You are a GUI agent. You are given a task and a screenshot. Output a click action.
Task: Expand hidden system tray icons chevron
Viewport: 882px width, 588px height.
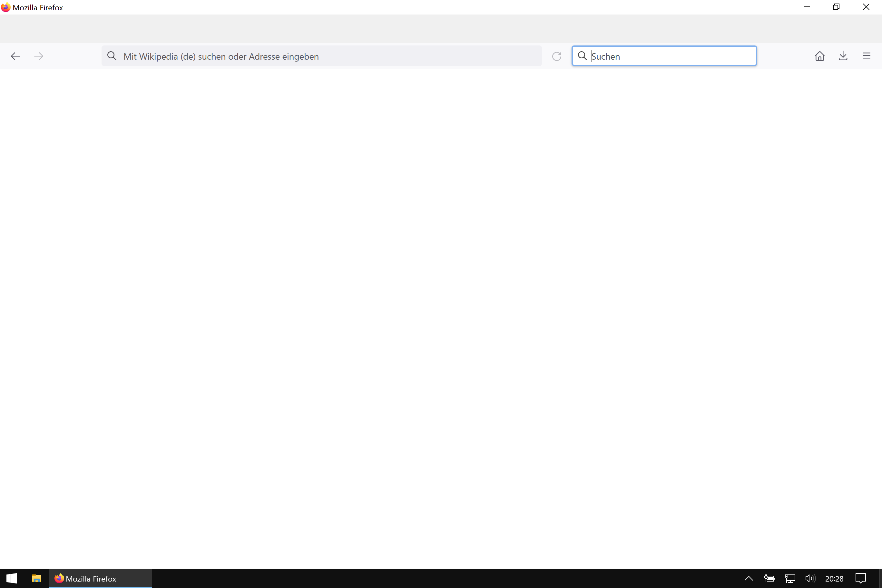749,578
